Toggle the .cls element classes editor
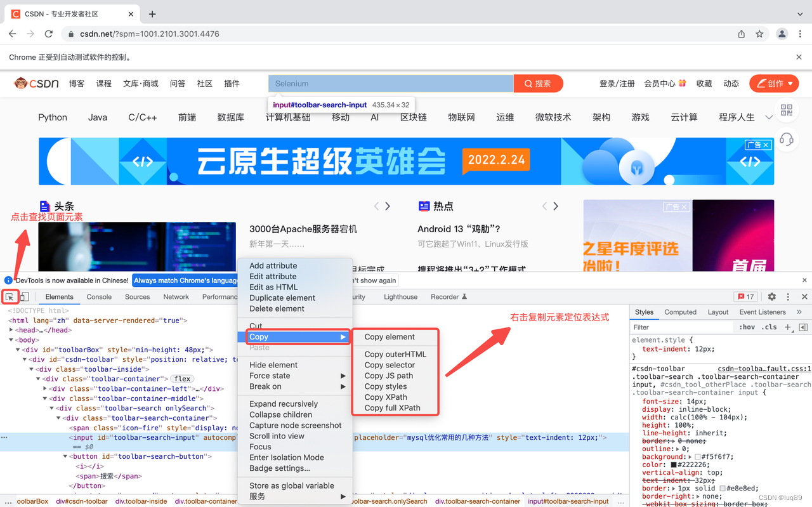 point(768,327)
